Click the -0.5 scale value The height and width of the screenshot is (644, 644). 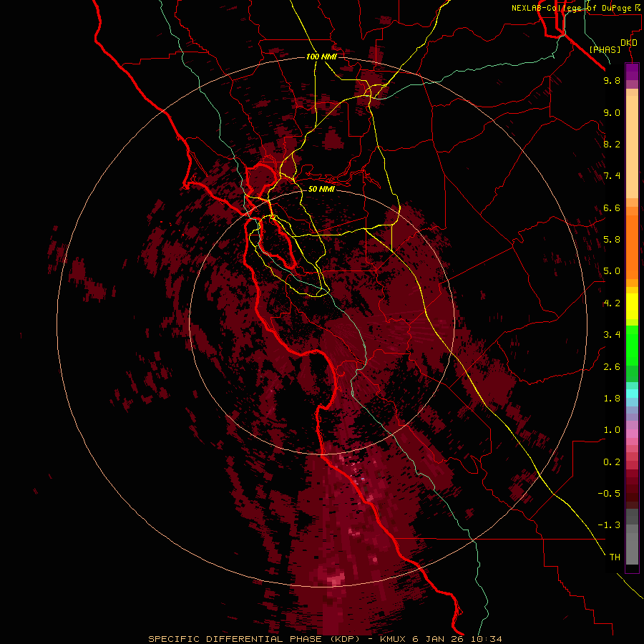tap(609, 494)
